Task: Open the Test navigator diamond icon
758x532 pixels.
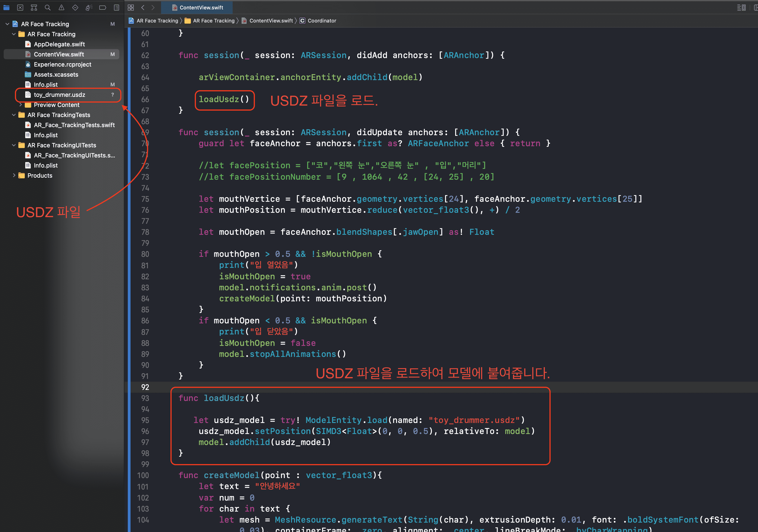Action: 75,7
